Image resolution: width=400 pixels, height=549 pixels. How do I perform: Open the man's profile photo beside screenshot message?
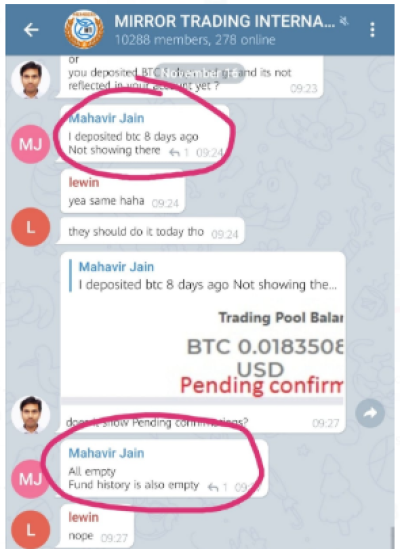pyautogui.click(x=31, y=415)
